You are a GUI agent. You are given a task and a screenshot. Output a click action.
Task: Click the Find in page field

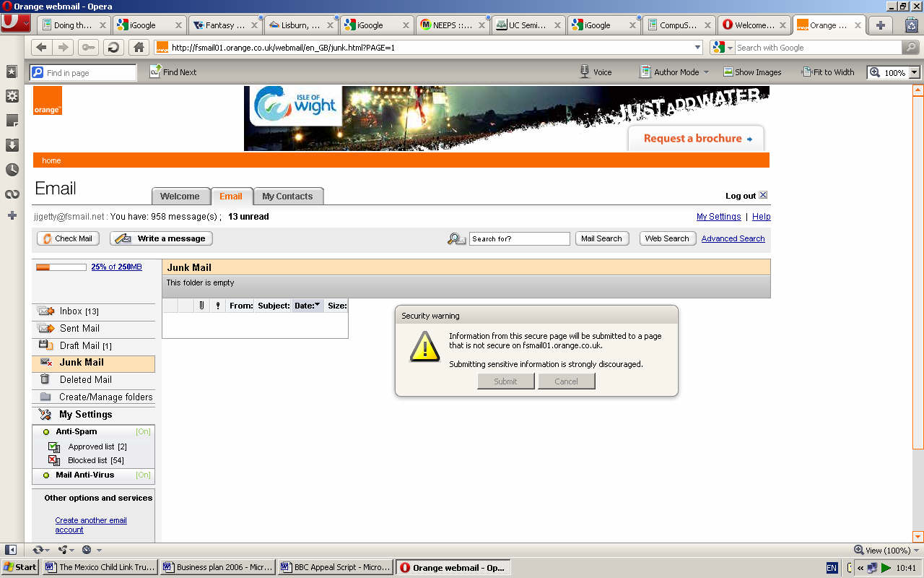click(83, 72)
